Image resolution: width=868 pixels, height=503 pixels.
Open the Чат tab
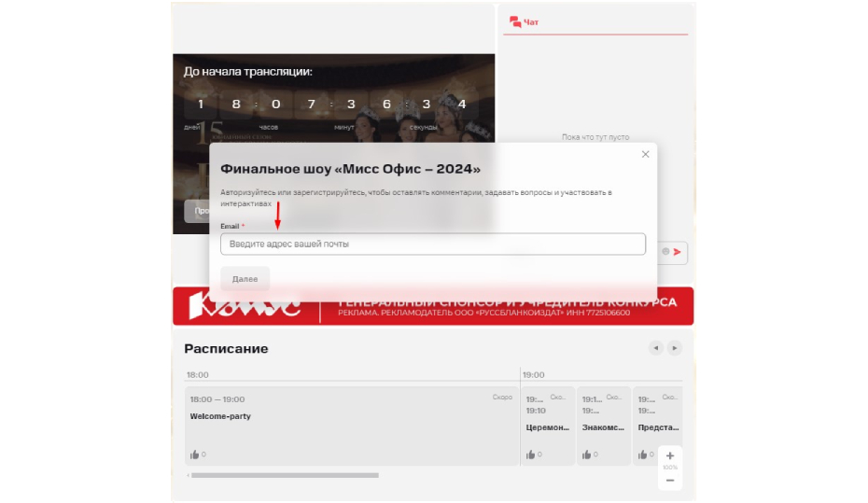click(x=524, y=22)
